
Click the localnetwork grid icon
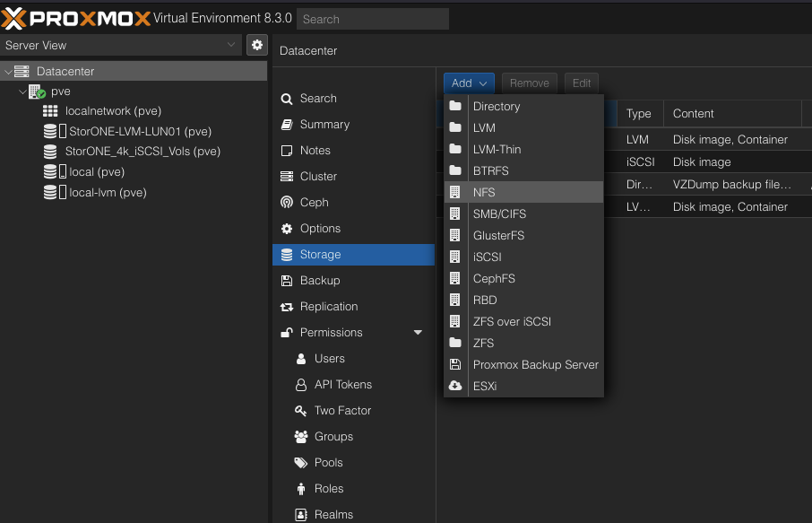point(50,111)
